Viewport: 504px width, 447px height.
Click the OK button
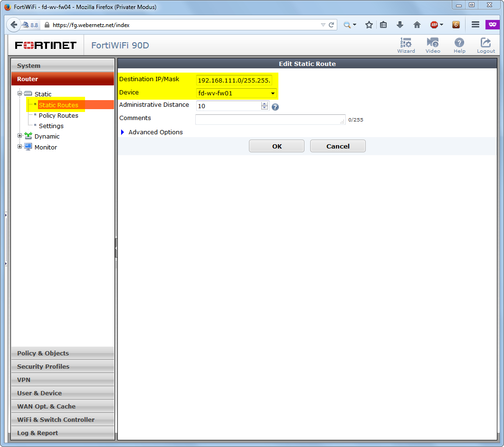coord(276,146)
